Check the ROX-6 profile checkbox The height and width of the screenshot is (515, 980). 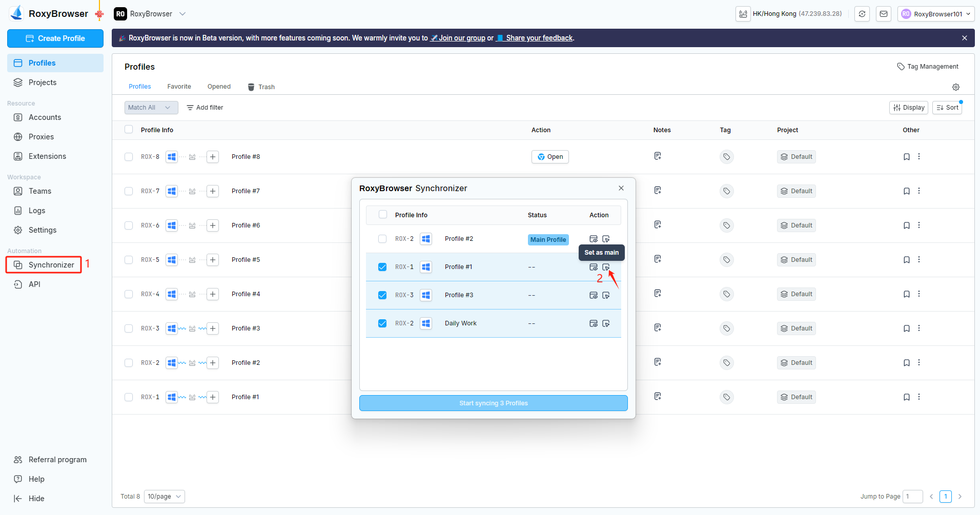tap(129, 225)
